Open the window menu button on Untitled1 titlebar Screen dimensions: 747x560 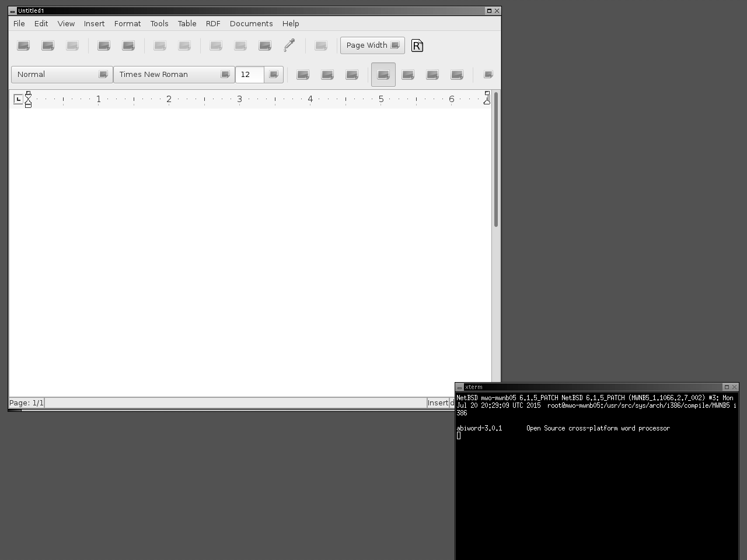click(x=12, y=11)
